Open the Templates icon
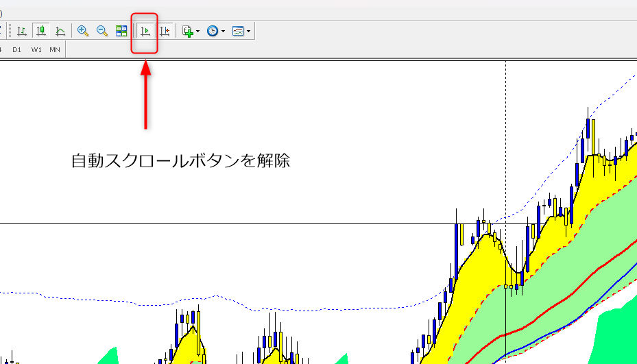637x364 pixels. pos(238,31)
